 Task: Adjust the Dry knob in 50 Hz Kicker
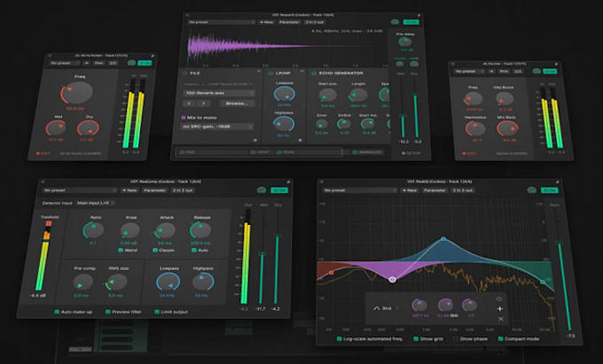[89, 128]
